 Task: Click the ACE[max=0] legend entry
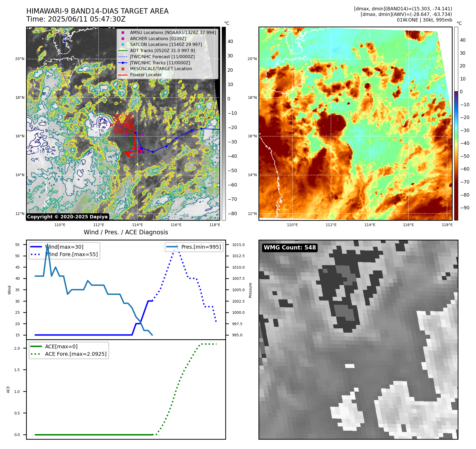(x=54, y=346)
